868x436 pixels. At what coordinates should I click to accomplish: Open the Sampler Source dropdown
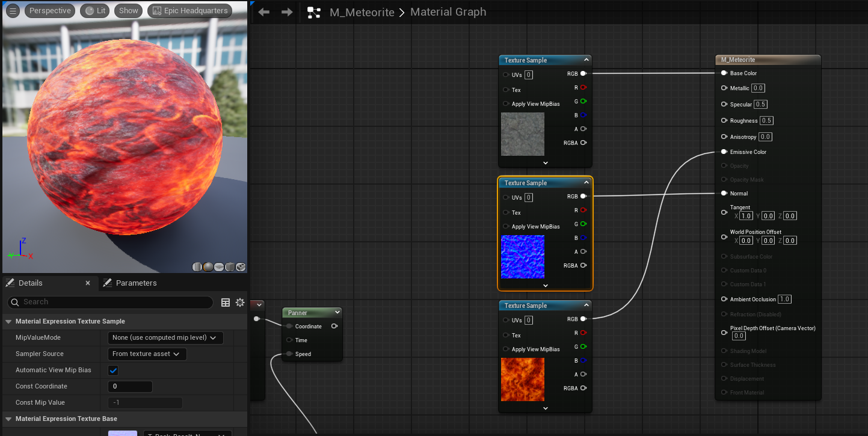(x=147, y=354)
